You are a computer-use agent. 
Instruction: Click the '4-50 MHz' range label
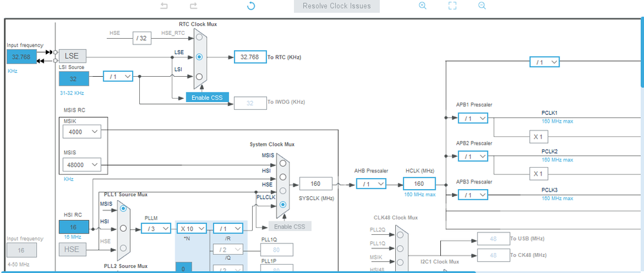18,265
